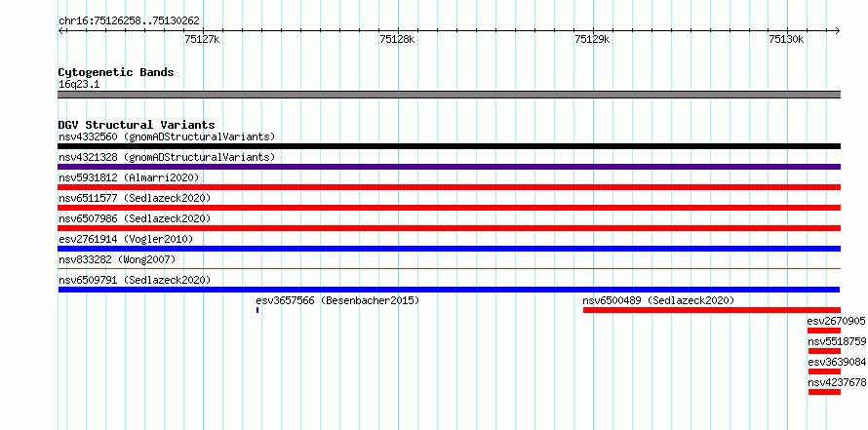Click the 75128k ruler tick label

[x=397, y=39]
